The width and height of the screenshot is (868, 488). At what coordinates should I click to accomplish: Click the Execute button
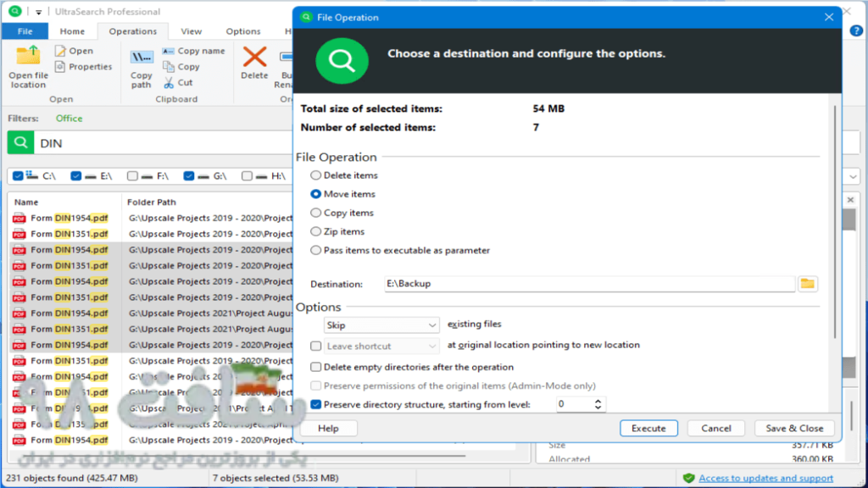[648, 428]
